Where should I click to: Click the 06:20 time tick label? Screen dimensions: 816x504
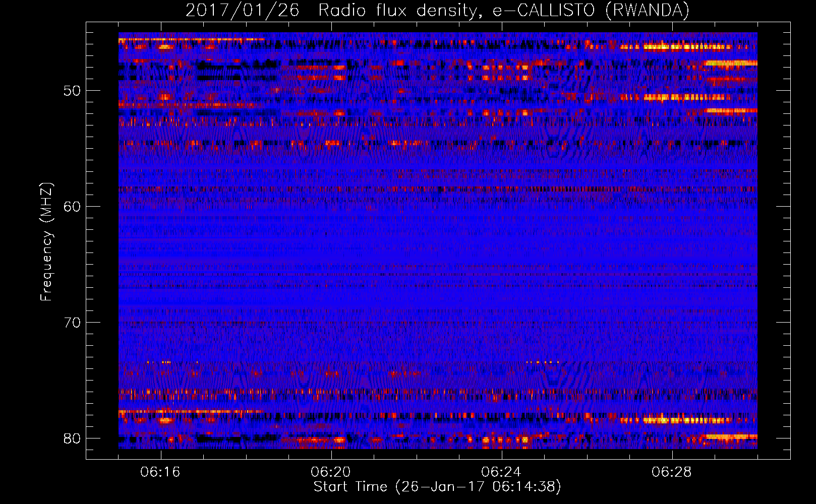pos(331,472)
